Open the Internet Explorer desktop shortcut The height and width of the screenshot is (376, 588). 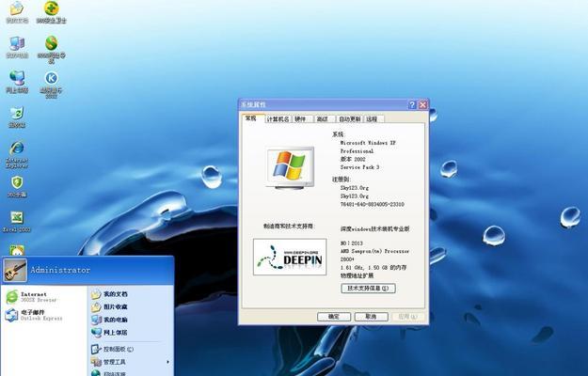[x=17, y=154]
